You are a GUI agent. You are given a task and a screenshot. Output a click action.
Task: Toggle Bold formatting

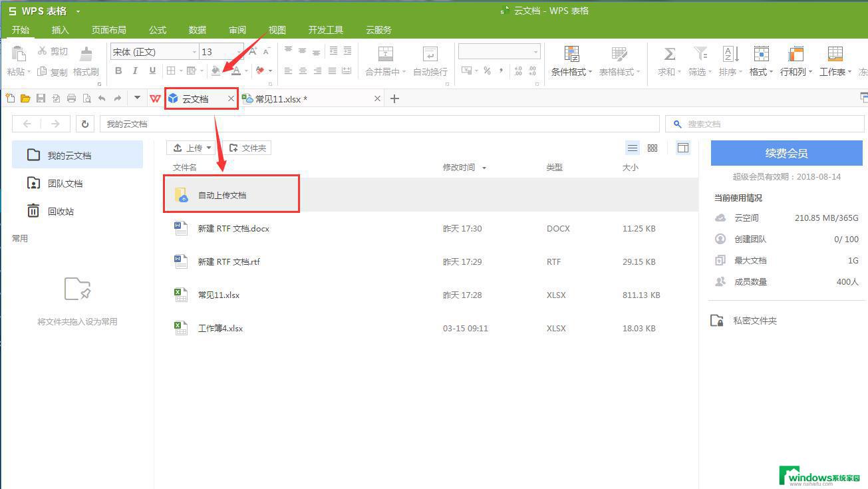[x=118, y=71]
